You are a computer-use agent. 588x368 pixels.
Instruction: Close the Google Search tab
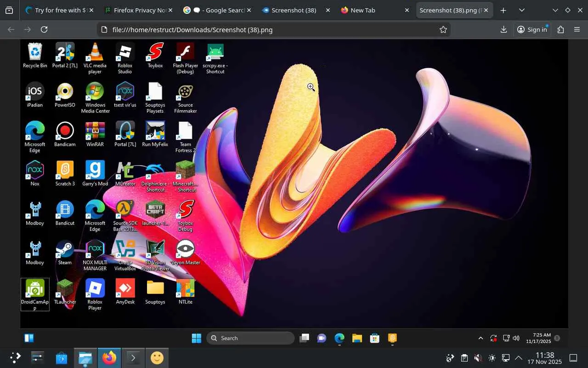(249, 10)
